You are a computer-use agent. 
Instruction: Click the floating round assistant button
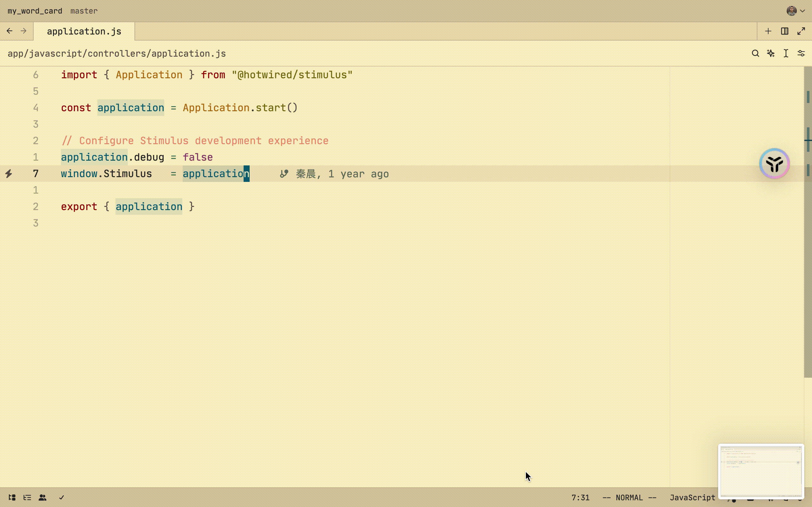pyautogui.click(x=775, y=164)
